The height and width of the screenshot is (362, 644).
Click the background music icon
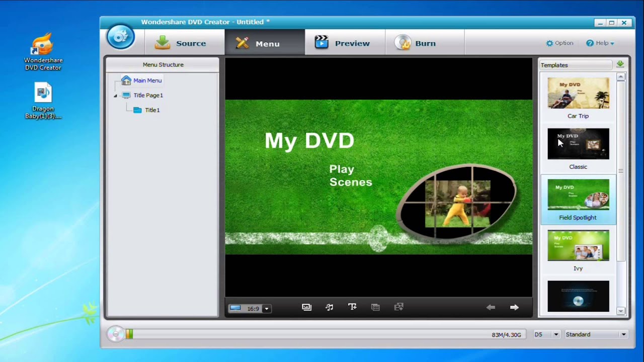(330, 307)
